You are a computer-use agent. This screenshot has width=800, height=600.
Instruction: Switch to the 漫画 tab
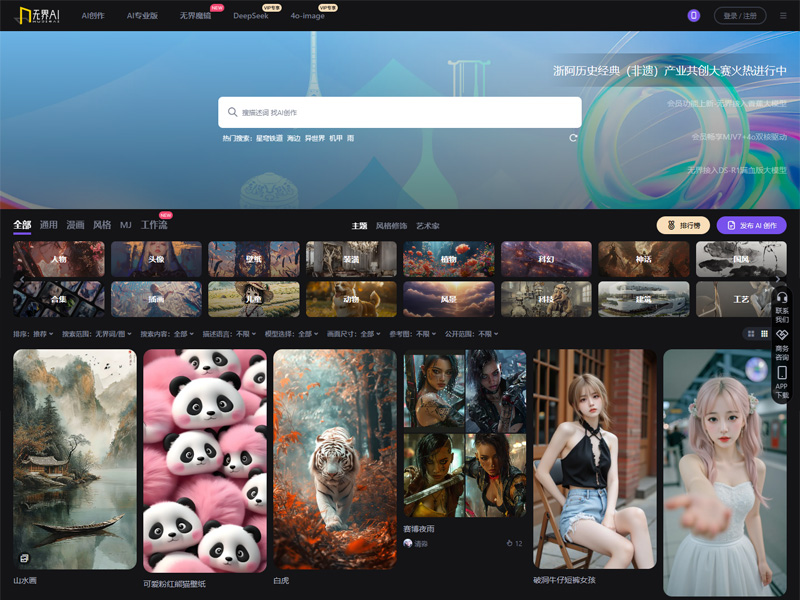tap(75, 226)
